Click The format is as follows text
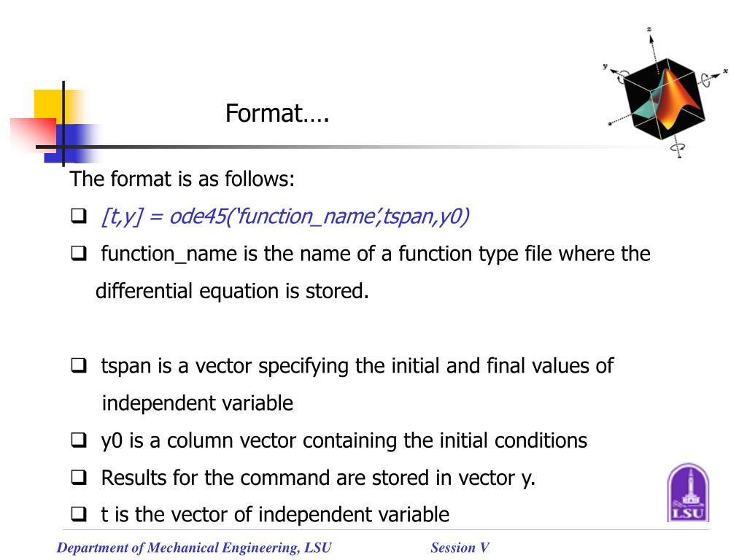Screen dimensions: 747x560 182,179
